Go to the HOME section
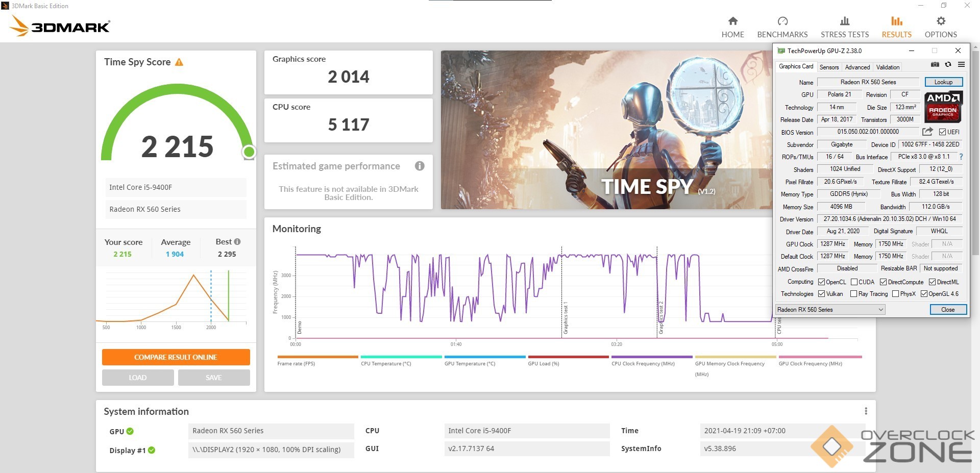 tap(732, 27)
